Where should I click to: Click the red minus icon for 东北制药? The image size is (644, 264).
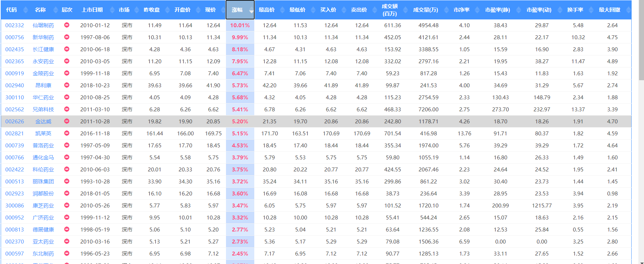tap(66, 253)
